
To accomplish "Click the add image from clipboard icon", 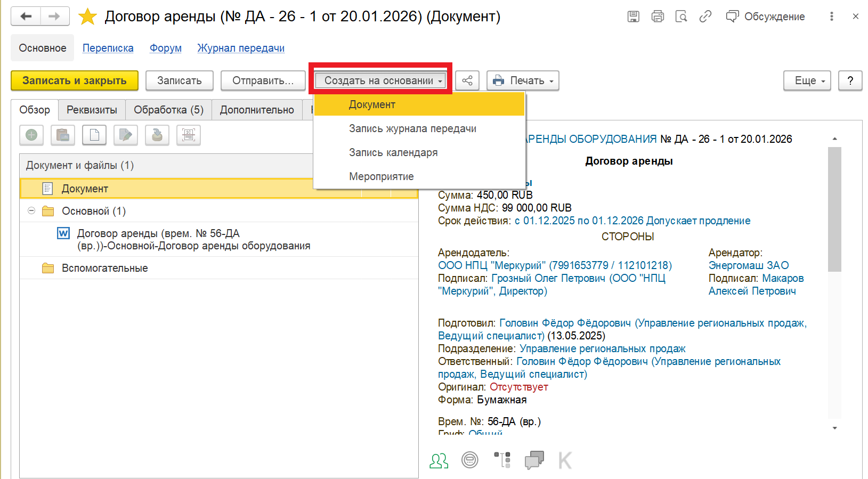I will (63, 135).
